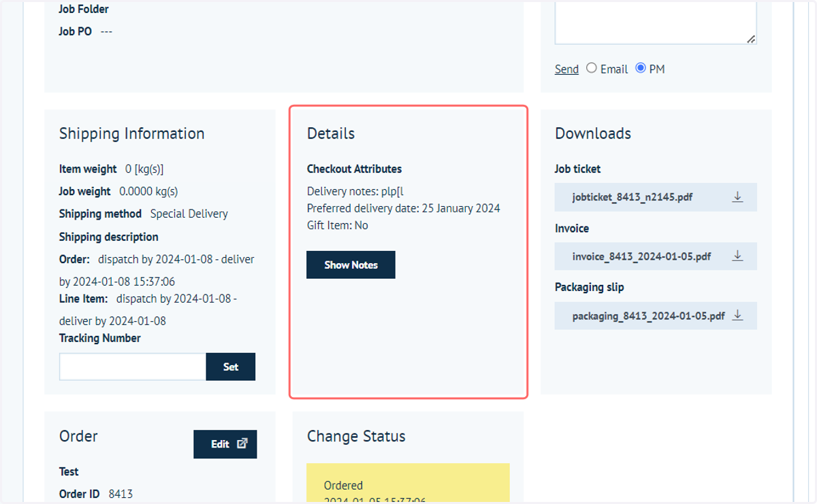Click resize handle of message textarea
Viewport: 817px width, 504px height.
coord(751,39)
